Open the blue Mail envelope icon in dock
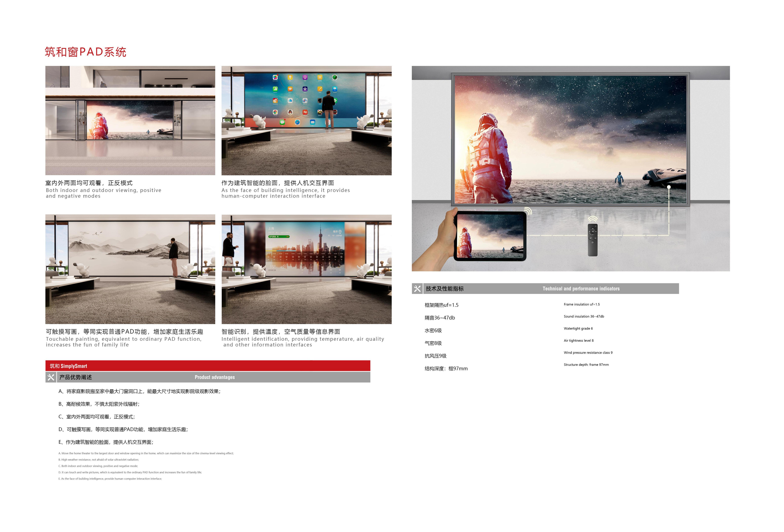The image size is (784, 532). click(x=313, y=122)
